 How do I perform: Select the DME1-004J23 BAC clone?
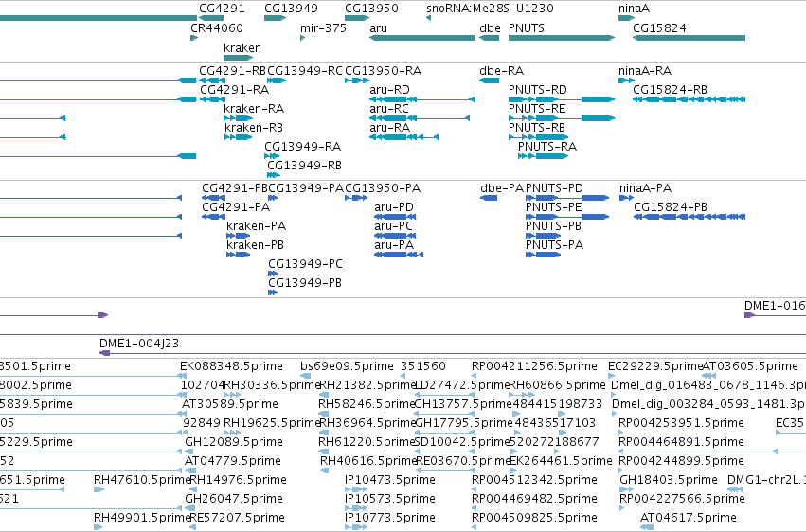click(x=453, y=353)
